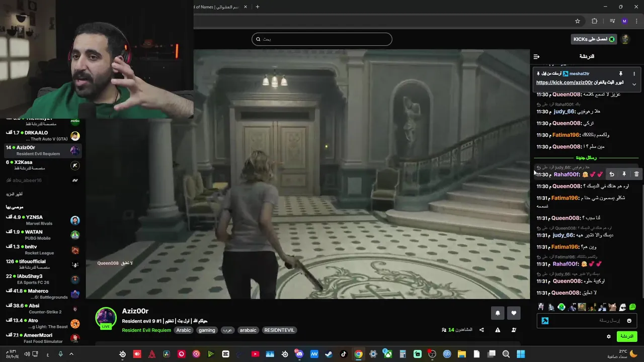Screen dimensions: 644x362
Task: Follow the channel with the heart button
Action: [514, 313]
